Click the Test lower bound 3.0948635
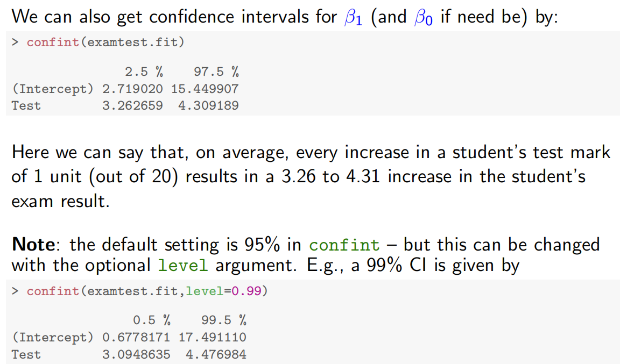 136,354
